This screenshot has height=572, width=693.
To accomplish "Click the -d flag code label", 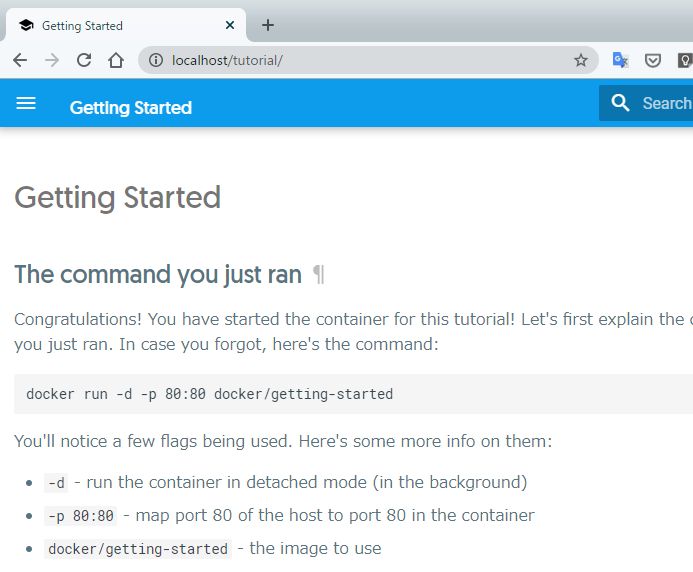I will (56, 483).
